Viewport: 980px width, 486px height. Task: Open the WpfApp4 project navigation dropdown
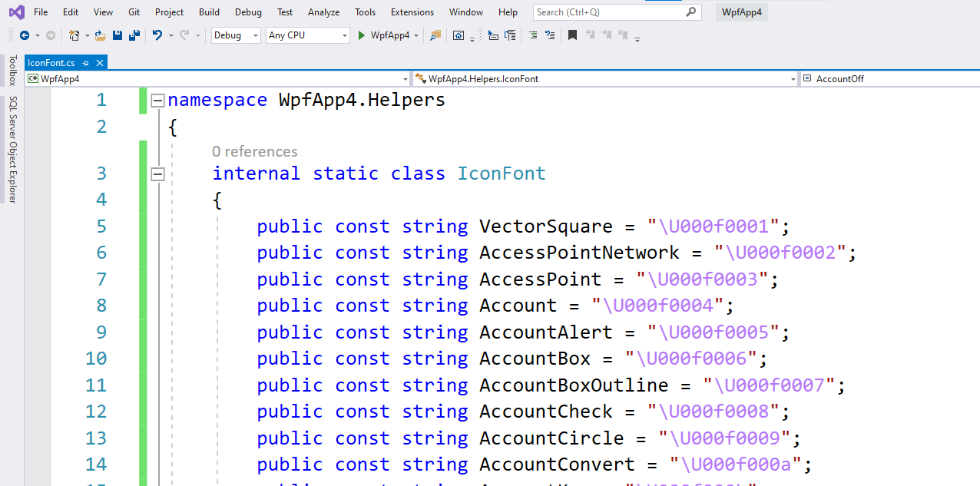tap(218, 78)
